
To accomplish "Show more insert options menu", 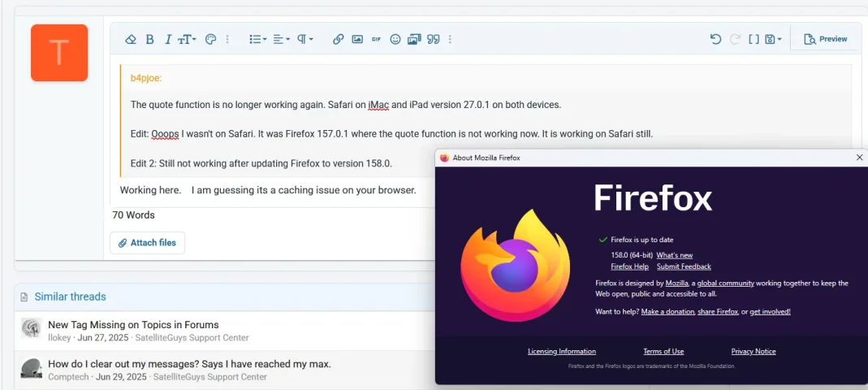I will pyautogui.click(x=450, y=39).
